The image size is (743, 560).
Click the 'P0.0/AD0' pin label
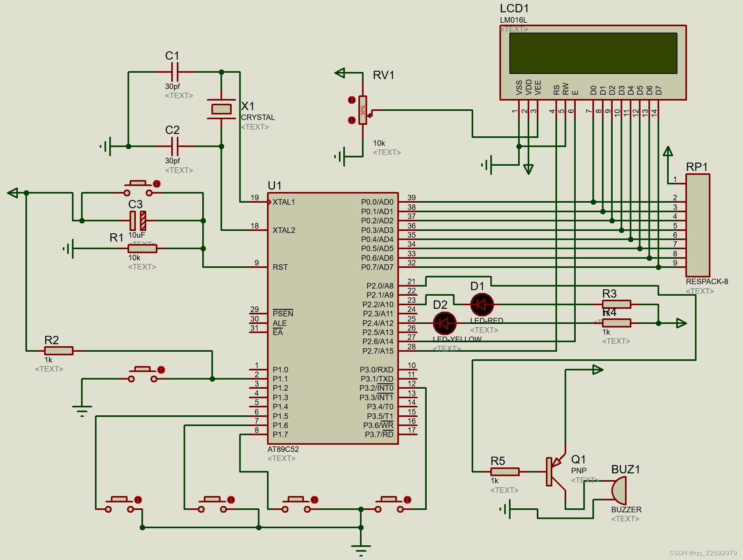coord(377,202)
